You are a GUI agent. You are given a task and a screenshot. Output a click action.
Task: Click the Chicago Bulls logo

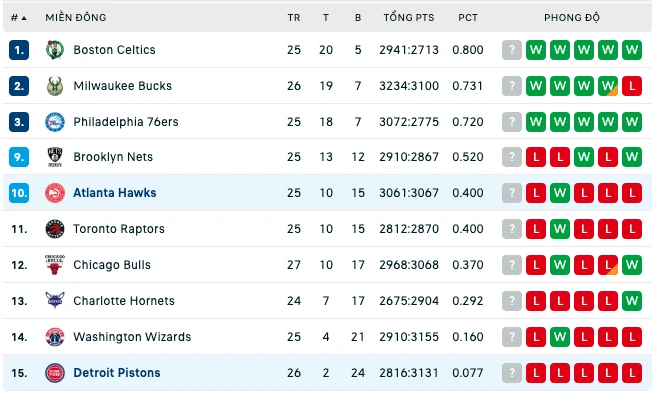(x=55, y=265)
